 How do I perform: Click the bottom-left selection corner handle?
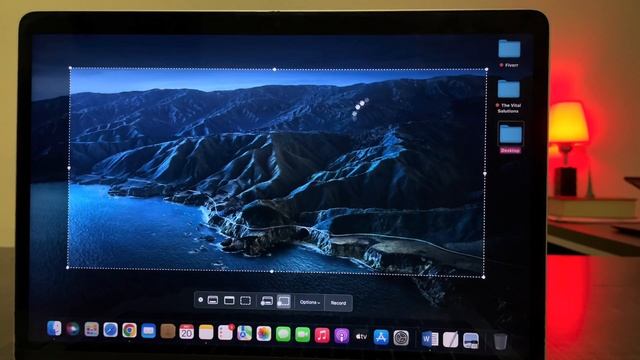click(67, 267)
